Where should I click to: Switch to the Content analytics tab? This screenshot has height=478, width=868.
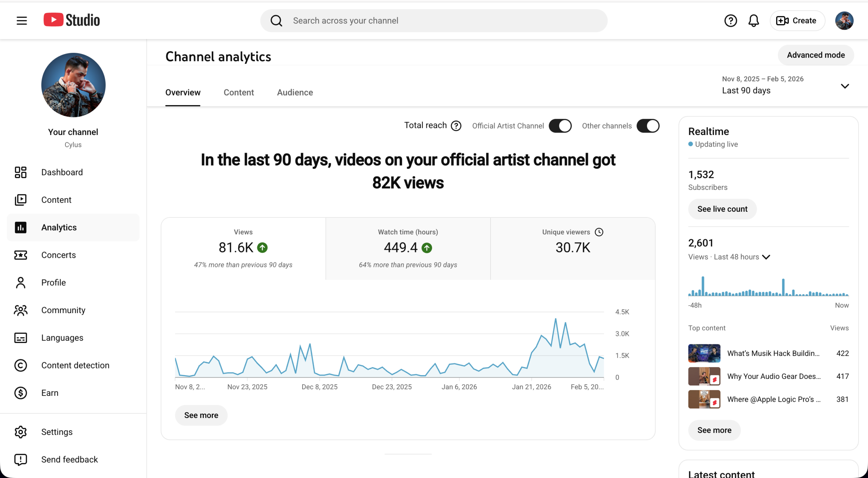[239, 92]
